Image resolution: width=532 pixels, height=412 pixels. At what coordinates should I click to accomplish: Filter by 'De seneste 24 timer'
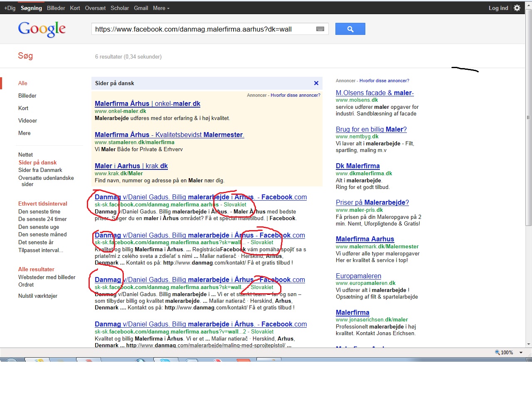pos(42,219)
